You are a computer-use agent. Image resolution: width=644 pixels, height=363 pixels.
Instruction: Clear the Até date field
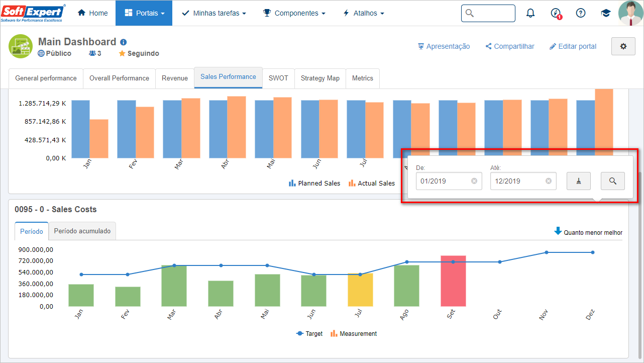549,181
